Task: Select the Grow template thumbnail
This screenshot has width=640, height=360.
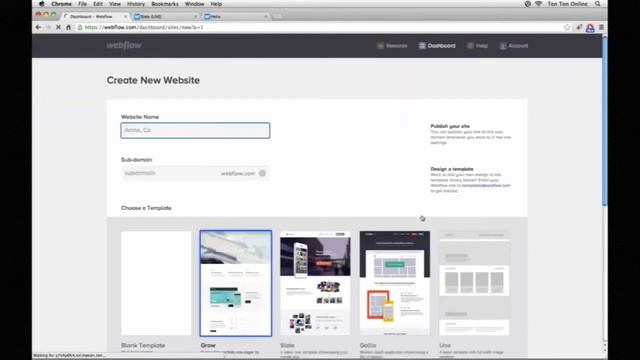Action: (236, 283)
